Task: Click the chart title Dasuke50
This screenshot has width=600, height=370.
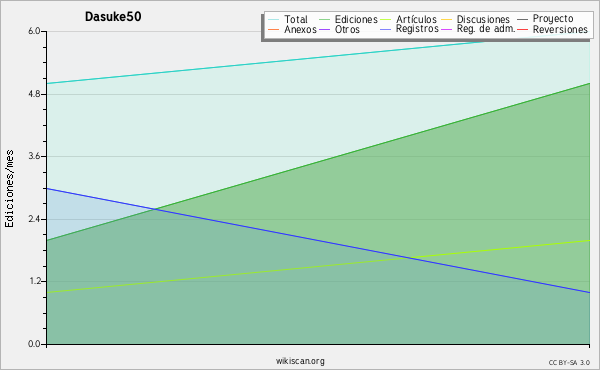Action: click(x=113, y=17)
